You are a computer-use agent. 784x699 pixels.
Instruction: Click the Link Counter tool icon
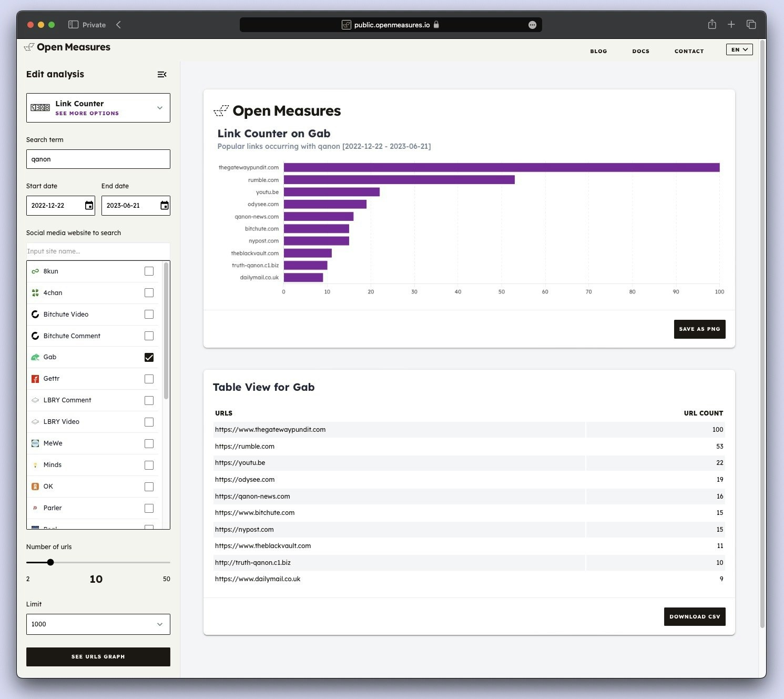tap(40, 108)
